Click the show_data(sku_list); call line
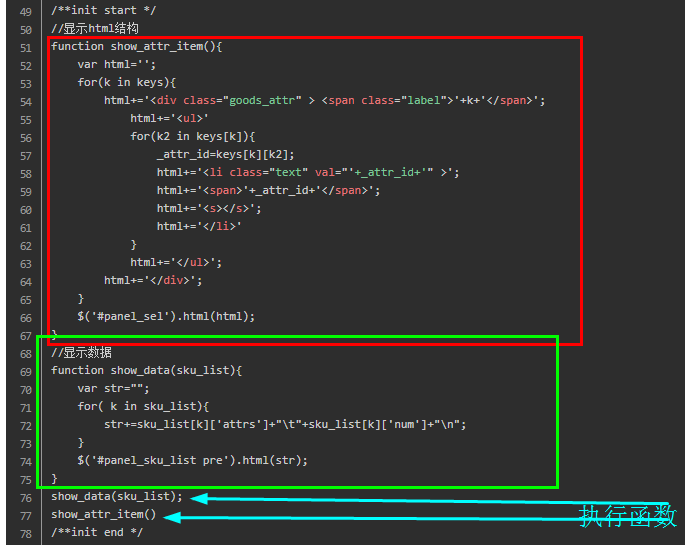The image size is (685, 545). coord(117,496)
